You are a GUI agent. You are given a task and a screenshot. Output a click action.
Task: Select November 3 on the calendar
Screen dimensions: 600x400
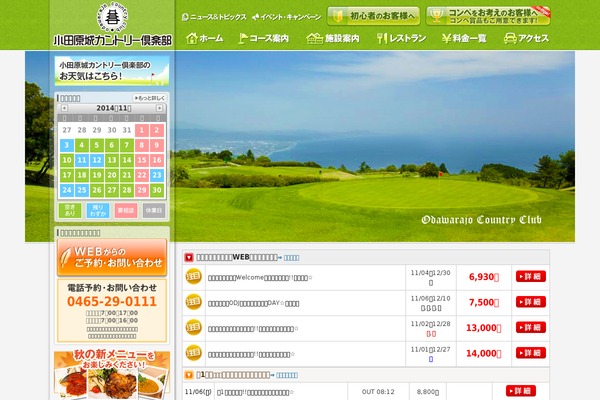click(x=67, y=145)
